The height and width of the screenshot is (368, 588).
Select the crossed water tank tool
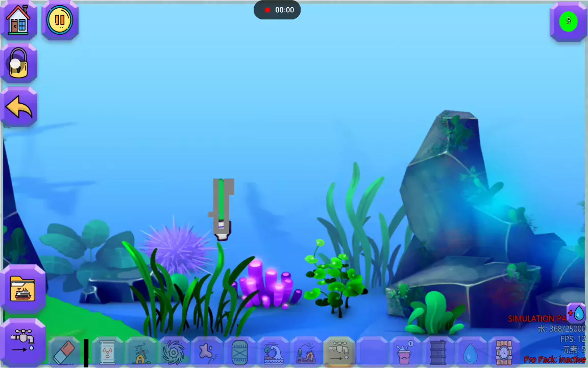[x=240, y=352]
